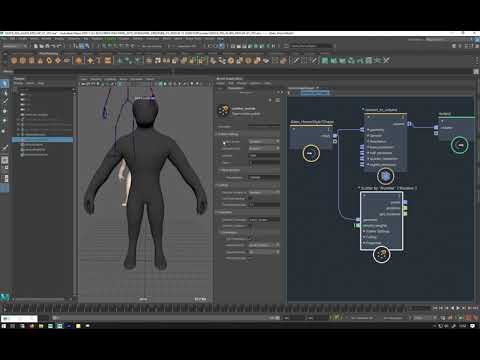Create a polygon sphere from the shelf
The image size is (480, 360).
click(x=14, y=60)
